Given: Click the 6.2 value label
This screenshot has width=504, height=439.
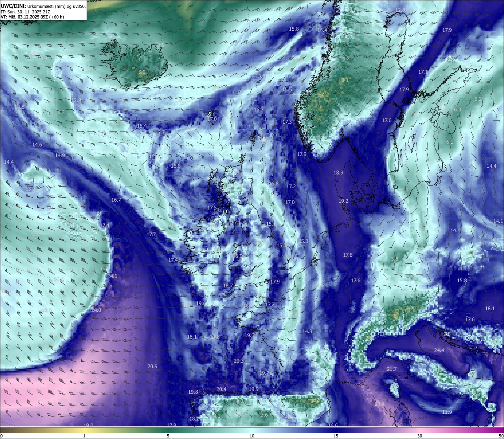Looking at the screenshot, I should [478, 99].
